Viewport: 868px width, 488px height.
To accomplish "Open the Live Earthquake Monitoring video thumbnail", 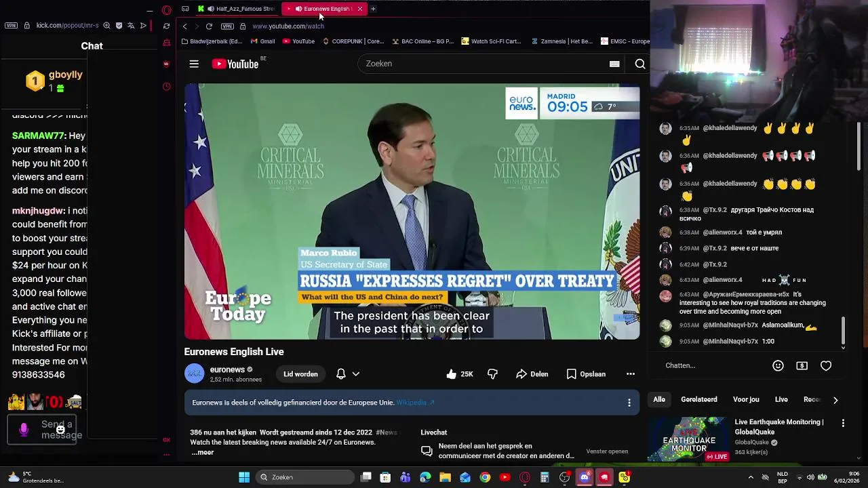I will (688, 439).
